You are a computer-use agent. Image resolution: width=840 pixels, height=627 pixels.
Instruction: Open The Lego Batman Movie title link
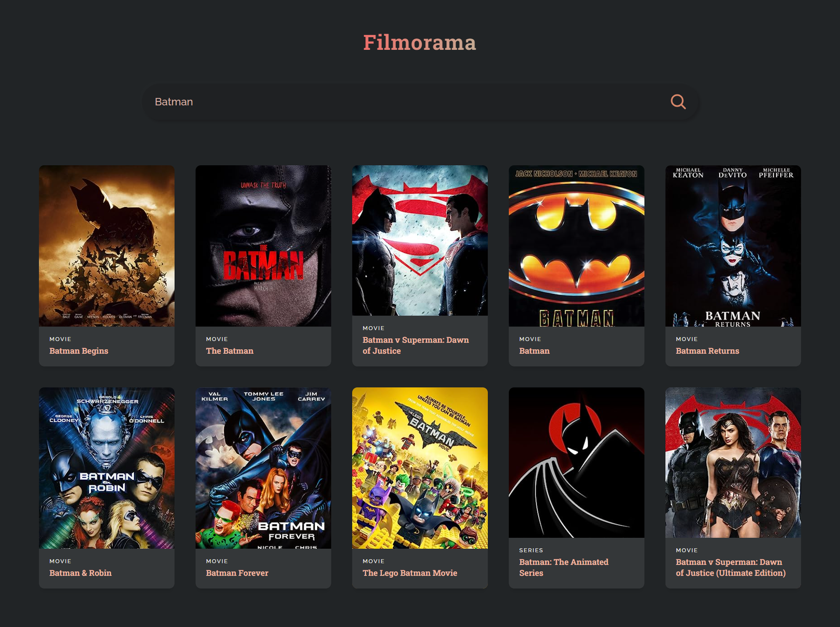(x=409, y=573)
